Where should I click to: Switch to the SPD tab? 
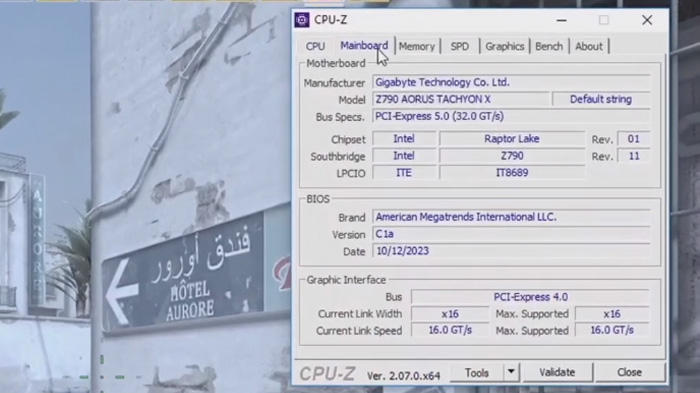click(459, 46)
